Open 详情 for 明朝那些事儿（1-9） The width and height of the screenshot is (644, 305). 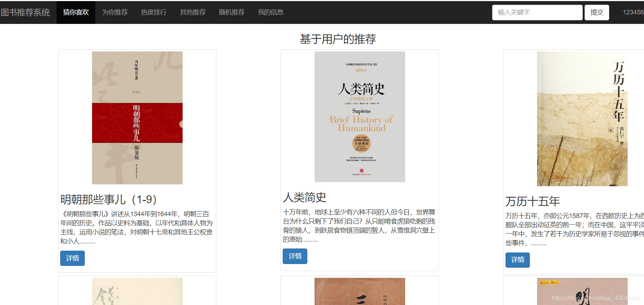tap(72, 258)
